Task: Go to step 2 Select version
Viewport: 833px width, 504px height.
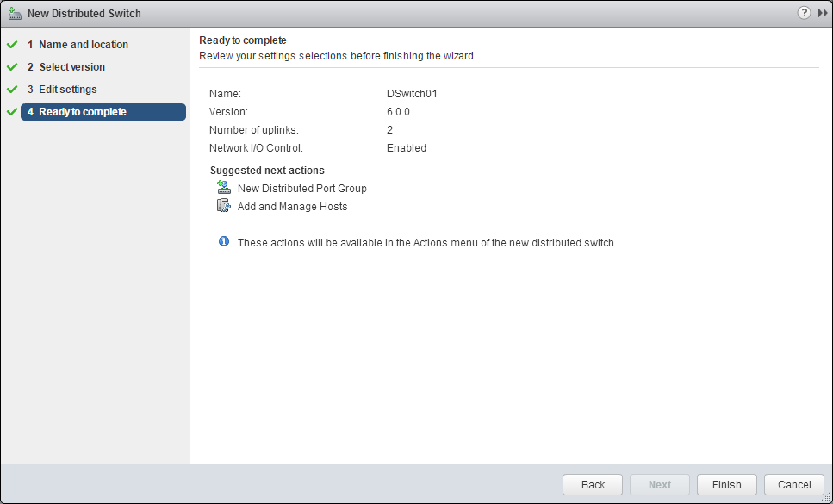Action: (71, 67)
